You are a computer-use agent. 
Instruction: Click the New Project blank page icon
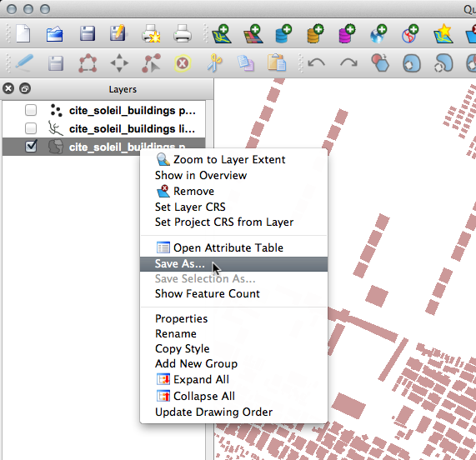coord(23,33)
